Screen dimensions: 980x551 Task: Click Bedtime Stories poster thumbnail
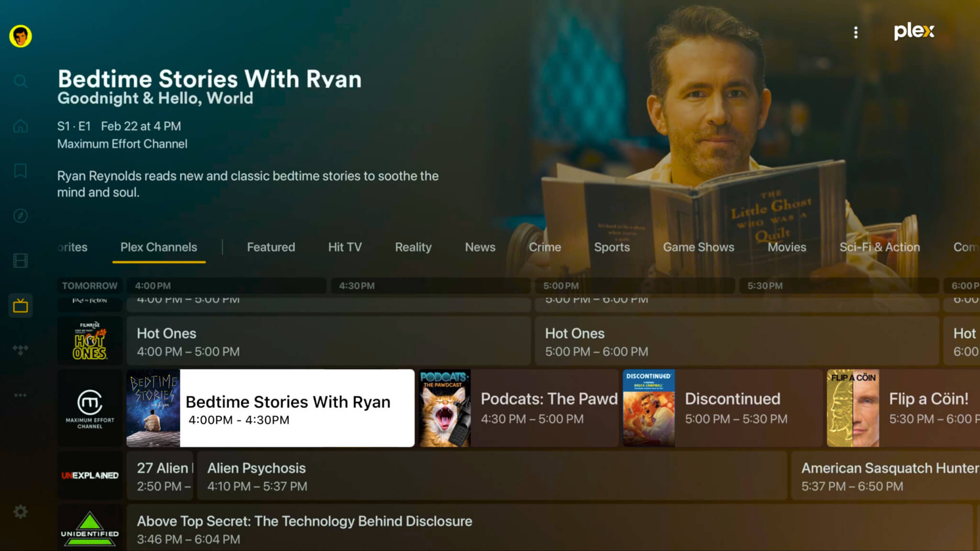pyautogui.click(x=153, y=408)
